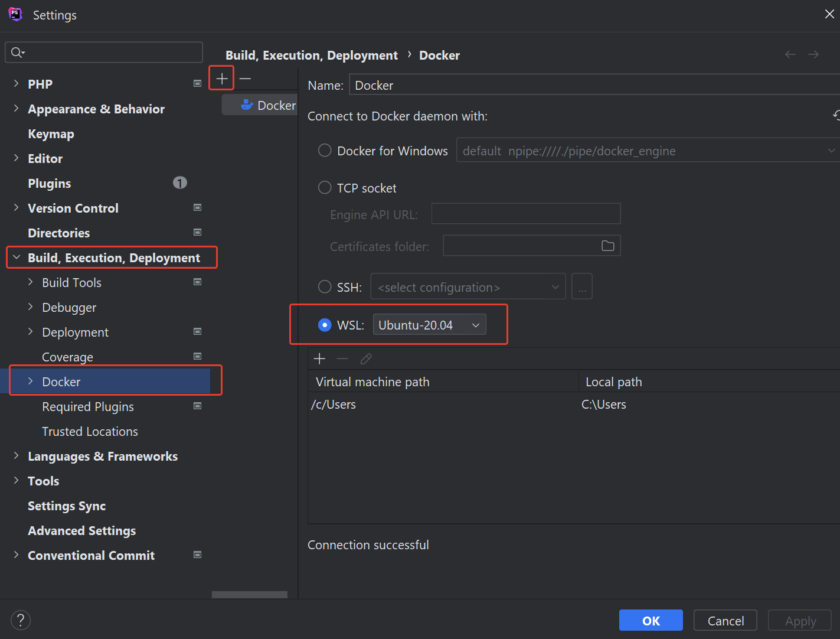The width and height of the screenshot is (840, 639).
Task: Click project-level marker beside Directories
Action: [198, 233]
